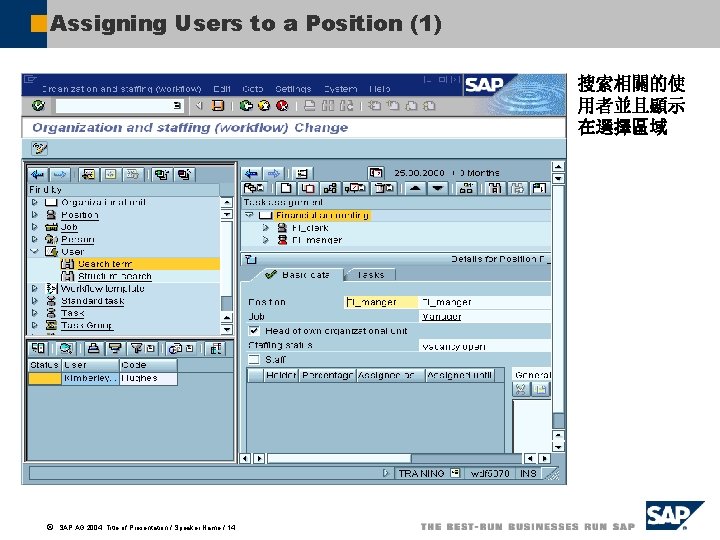Select the Basic data tab
Screen dimensions: 720x540
(297, 275)
